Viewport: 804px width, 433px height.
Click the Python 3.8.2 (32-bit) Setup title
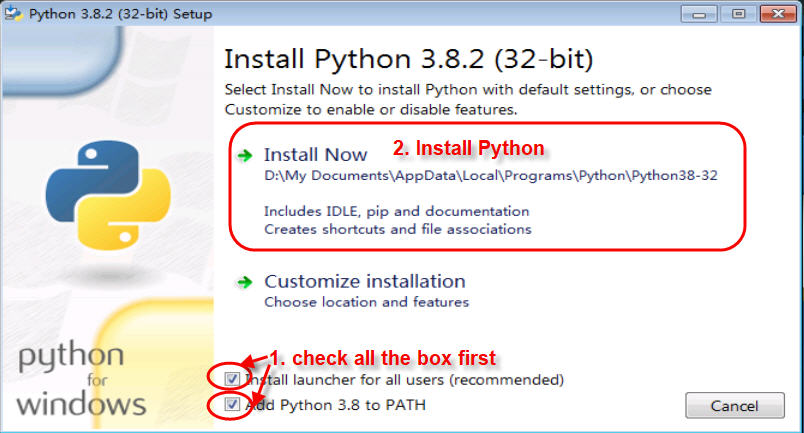tap(120, 14)
